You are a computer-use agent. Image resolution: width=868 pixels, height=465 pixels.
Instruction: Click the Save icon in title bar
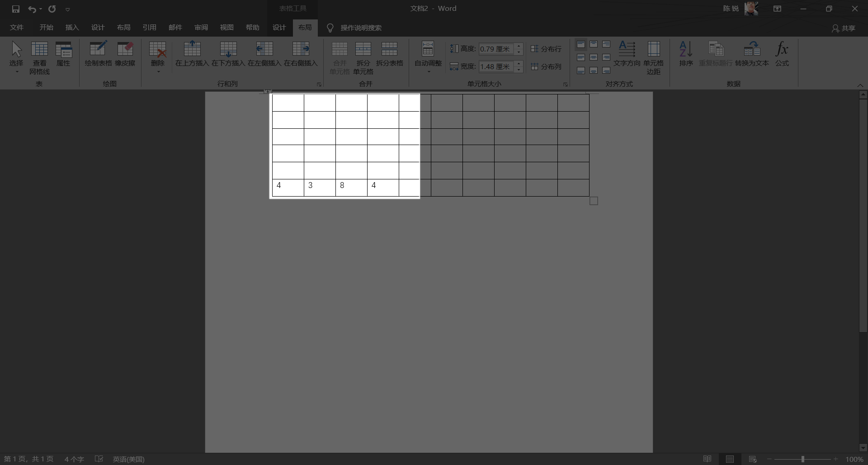(x=16, y=9)
